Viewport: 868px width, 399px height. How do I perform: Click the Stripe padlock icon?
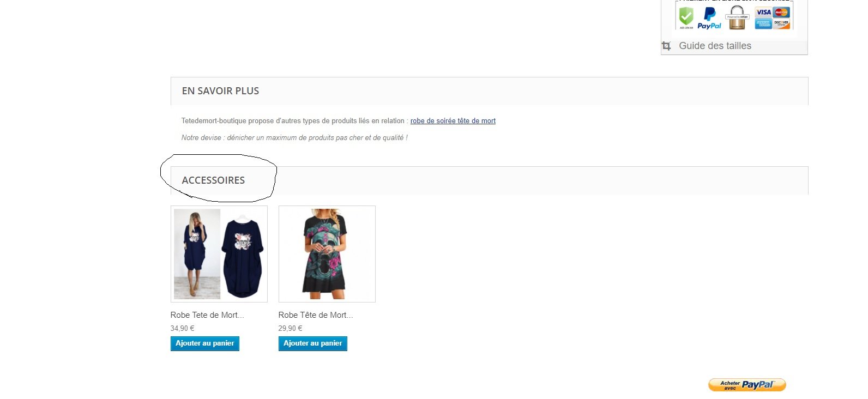coord(737,17)
